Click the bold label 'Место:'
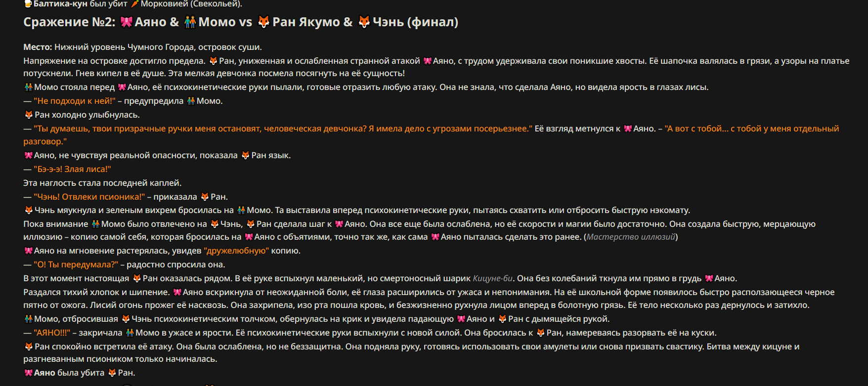Image resolution: width=868 pixels, height=386 pixels. point(38,47)
